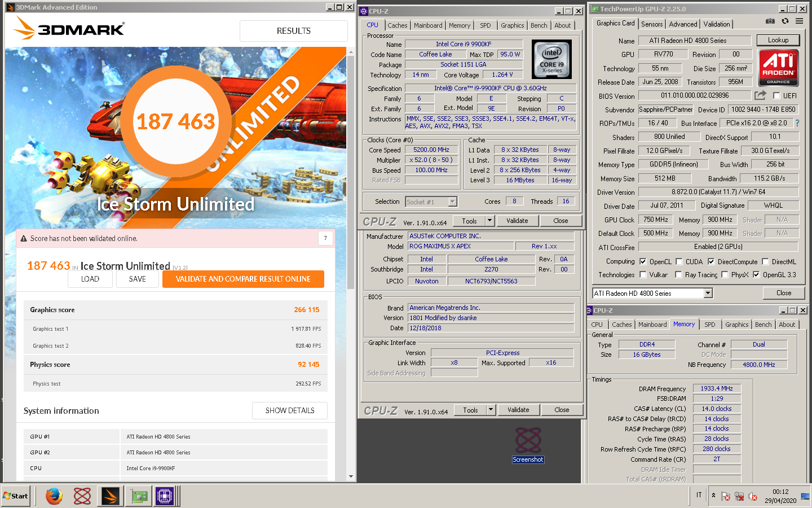Open the Caches tab in top CPU-Z window

coord(397,25)
